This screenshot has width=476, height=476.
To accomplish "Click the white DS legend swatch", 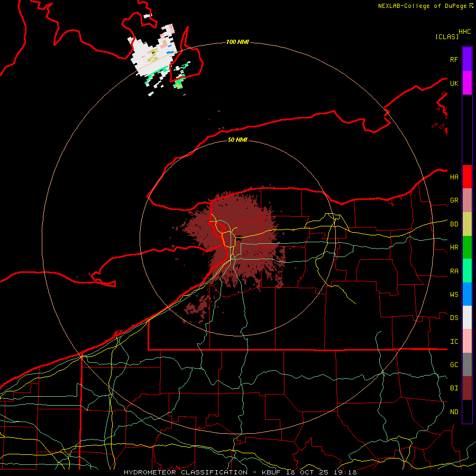I will (x=467, y=317).
